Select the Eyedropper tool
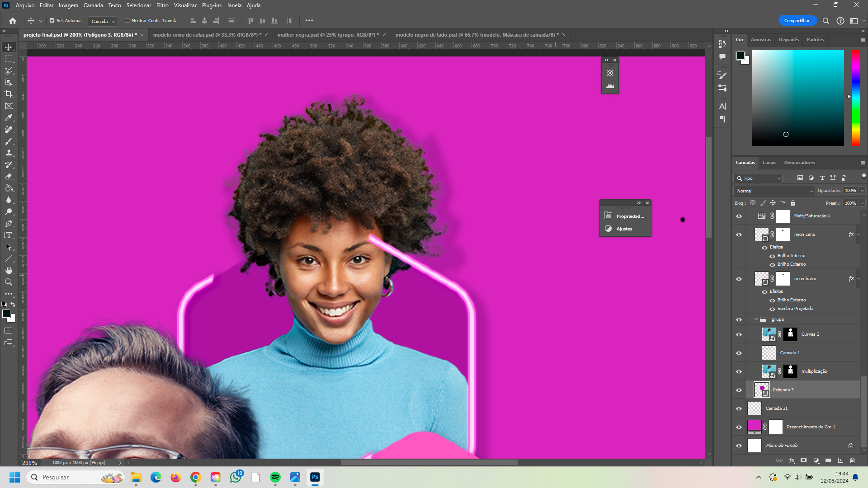The width and height of the screenshot is (868, 488). tap(9, 117)
